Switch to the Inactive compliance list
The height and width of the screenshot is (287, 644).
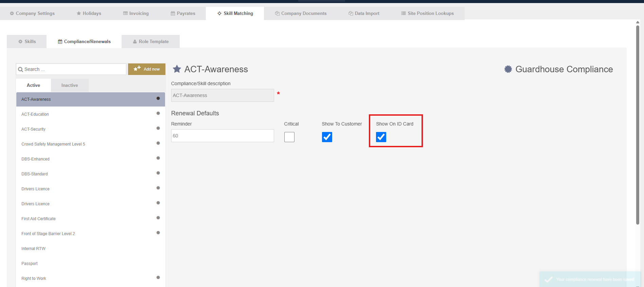(x=70, y=85)
